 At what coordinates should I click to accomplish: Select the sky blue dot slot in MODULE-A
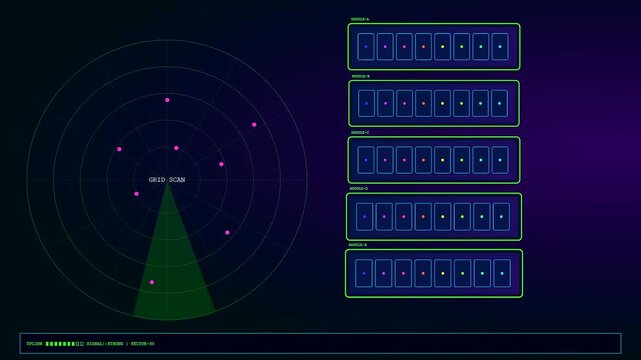coord(500,47)
